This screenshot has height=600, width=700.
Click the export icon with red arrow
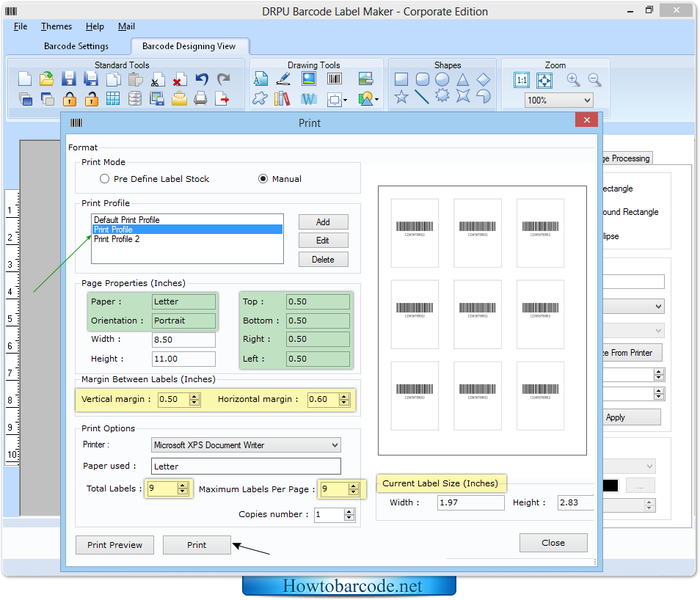coord(222,98)
